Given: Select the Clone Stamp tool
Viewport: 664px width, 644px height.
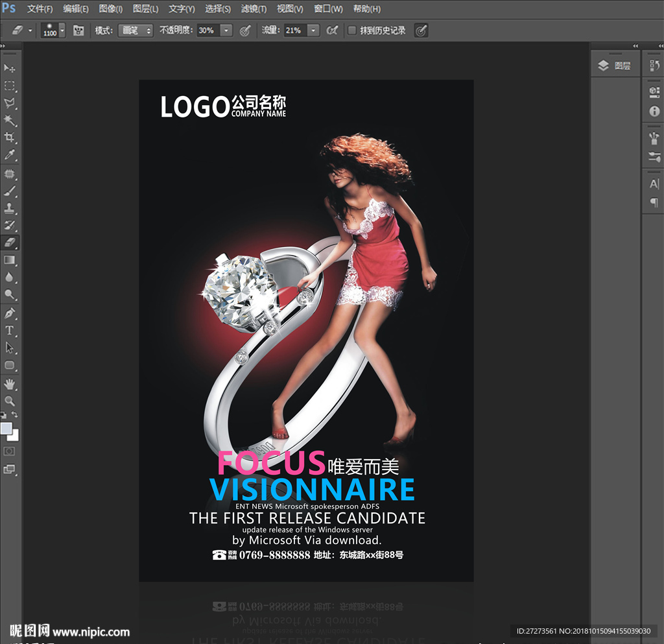Looking at the screenshot, I should [x=9, y=208].
